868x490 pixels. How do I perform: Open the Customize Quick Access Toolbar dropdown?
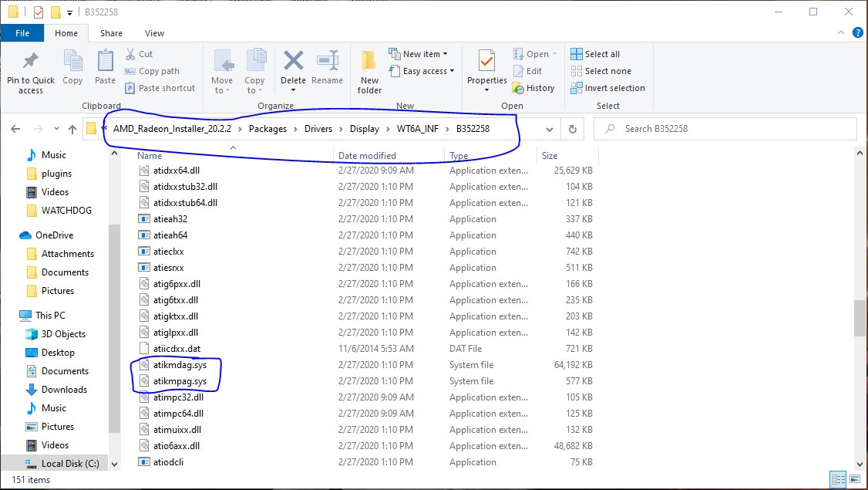coord(69,12)
